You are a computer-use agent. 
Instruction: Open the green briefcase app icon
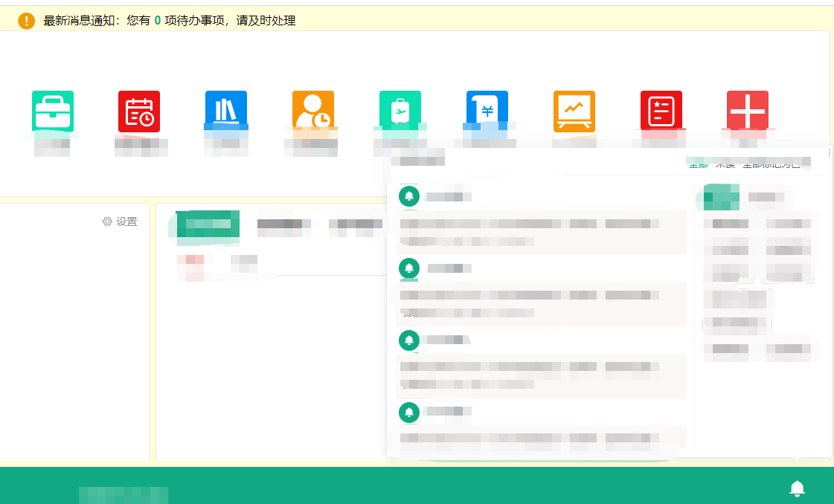point(53,111)
